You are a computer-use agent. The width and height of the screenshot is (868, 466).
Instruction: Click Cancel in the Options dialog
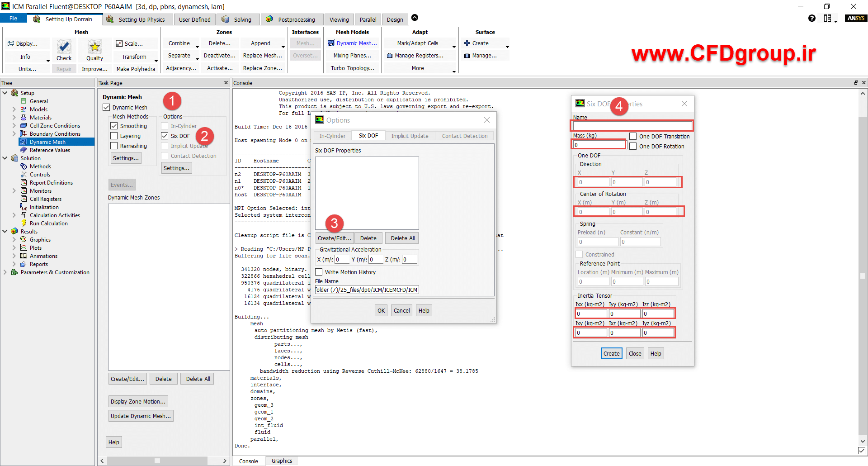(401, 311)
